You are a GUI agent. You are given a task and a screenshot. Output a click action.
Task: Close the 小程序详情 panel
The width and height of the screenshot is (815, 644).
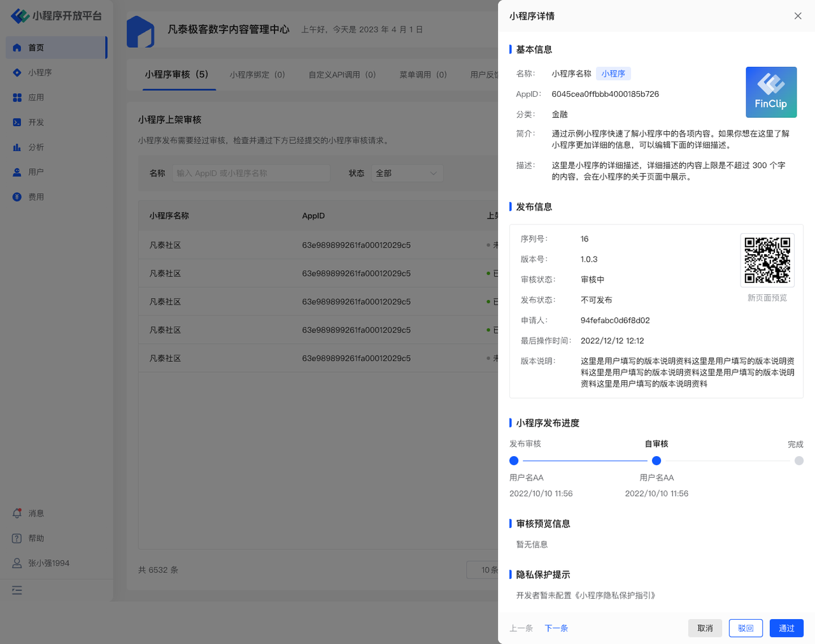coord(798,16)
